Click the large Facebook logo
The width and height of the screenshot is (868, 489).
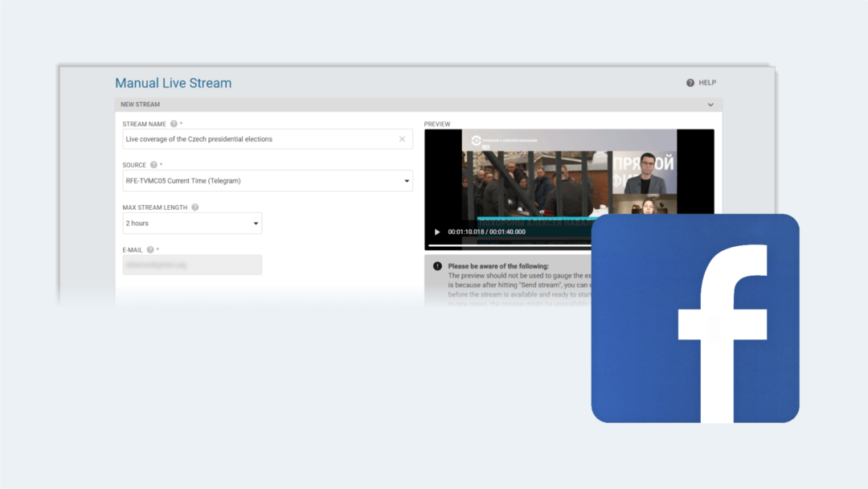coord(695,318)
